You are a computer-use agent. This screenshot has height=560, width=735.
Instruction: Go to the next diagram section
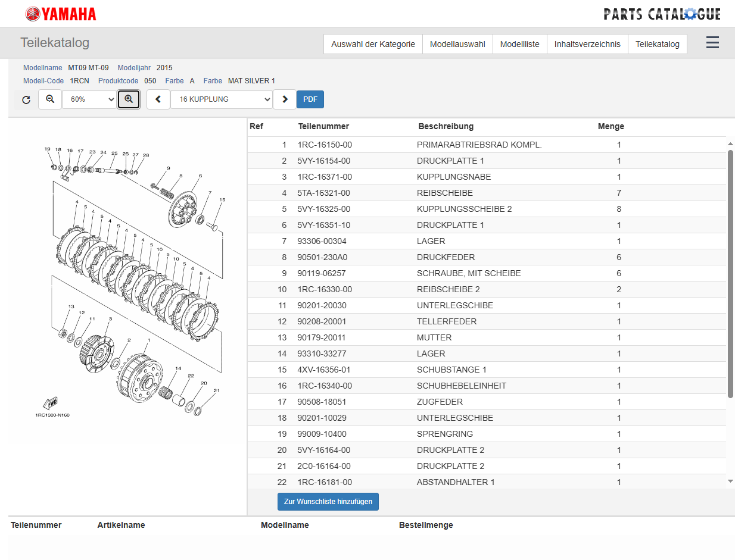pyautogui.click(x=285, y=99)
